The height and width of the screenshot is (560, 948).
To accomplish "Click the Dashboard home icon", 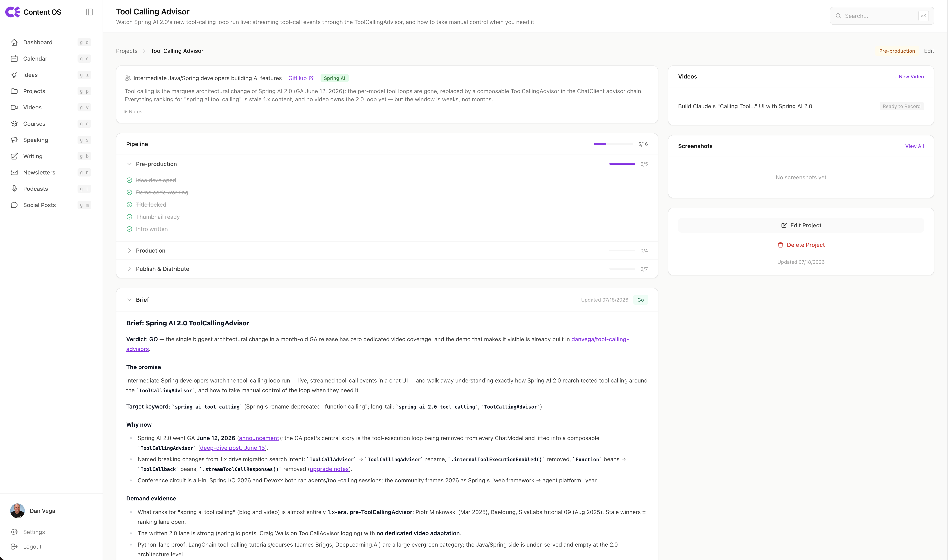I will (x=14, y=42).
